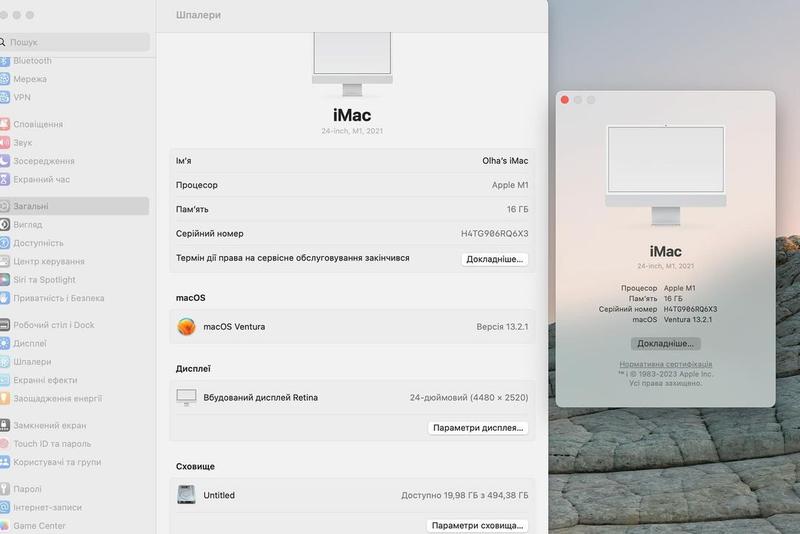The width and height of the screenshot is (800, 534).
Task: Click Докладніше button for service coverage
Action: pos(494,259)
